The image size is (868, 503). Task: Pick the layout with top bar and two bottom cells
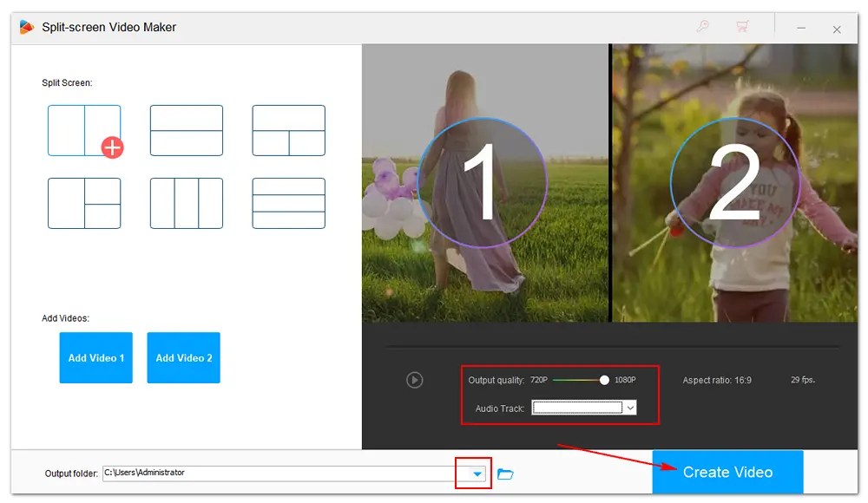click(288, 130)
